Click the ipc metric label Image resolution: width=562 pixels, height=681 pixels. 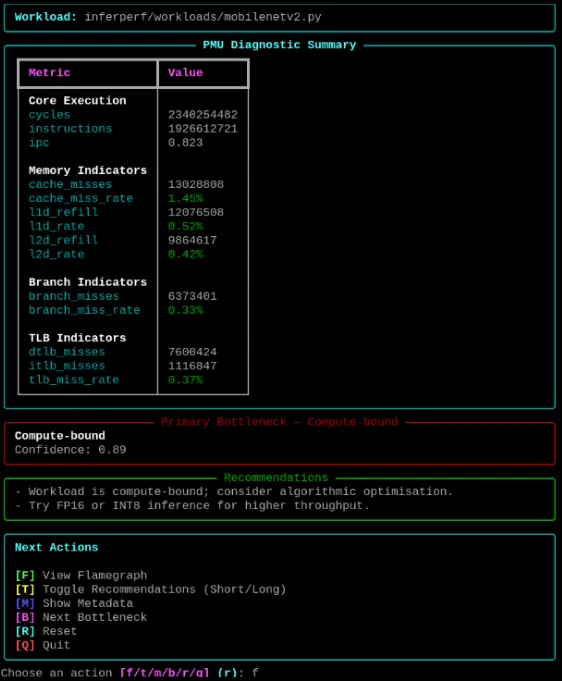point(39,142)
